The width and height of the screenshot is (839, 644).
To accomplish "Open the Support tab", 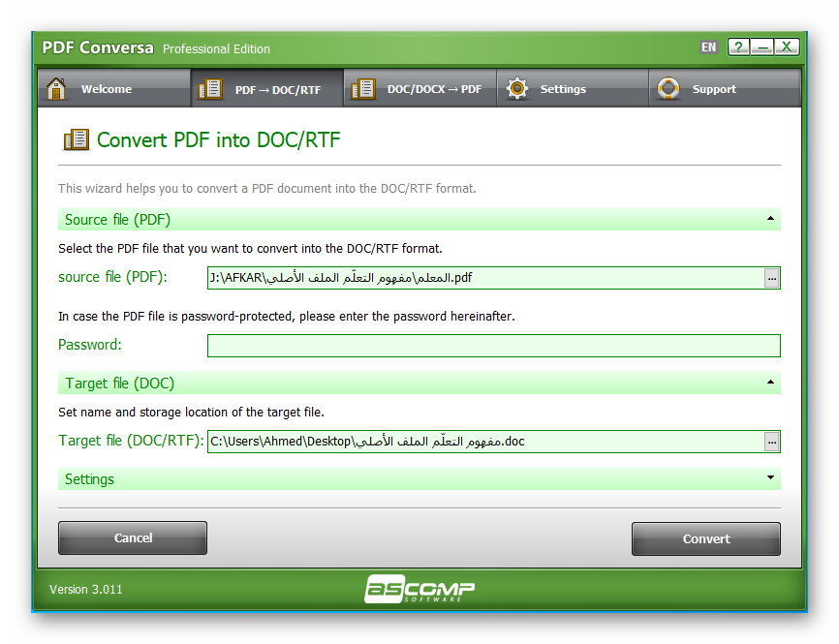I will click(725, 88).
